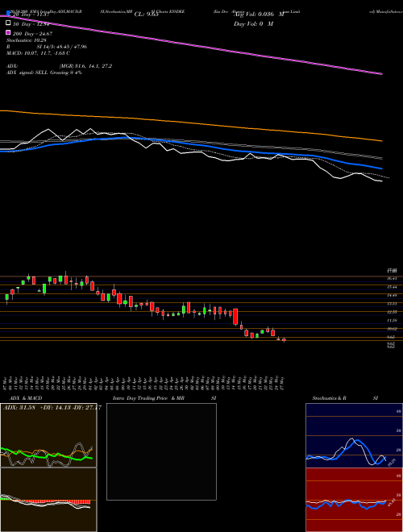Open the red RSI chart panel
Viewport: 403px width, 532px height.
(x=354, y=500)
